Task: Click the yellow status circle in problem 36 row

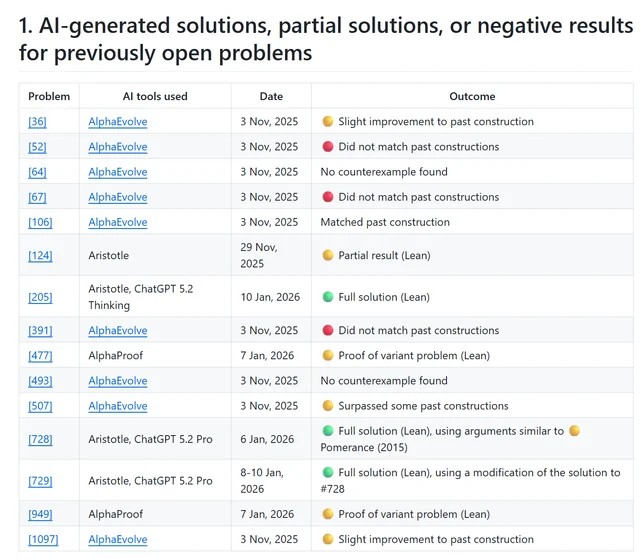Action: (x=327, y=122)
